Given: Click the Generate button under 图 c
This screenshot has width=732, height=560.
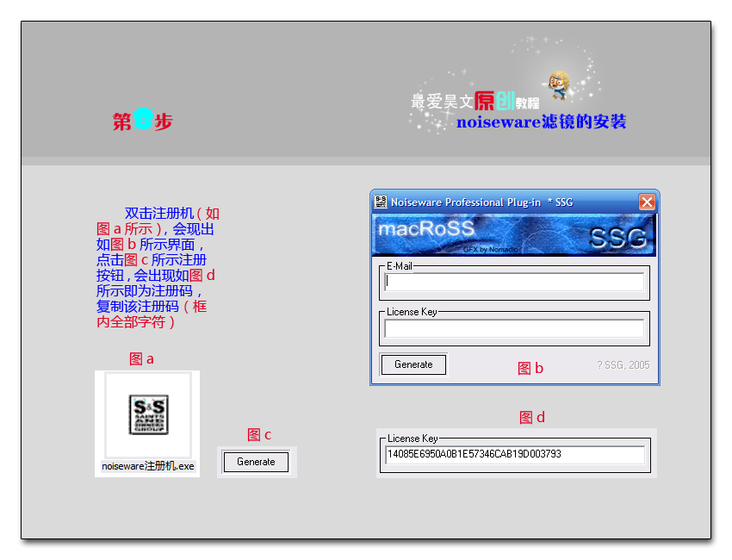Looking at the screenshot, I should [x=256, y=462].
